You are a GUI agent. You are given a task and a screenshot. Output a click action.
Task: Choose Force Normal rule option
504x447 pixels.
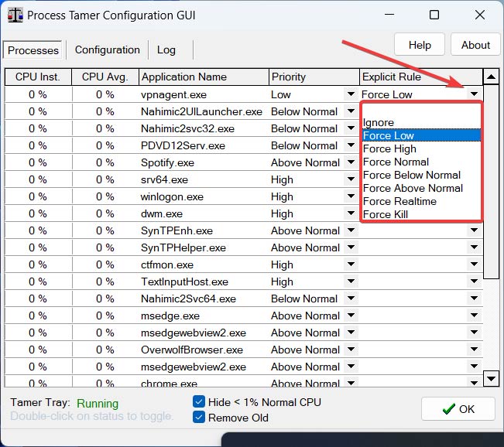421,162
